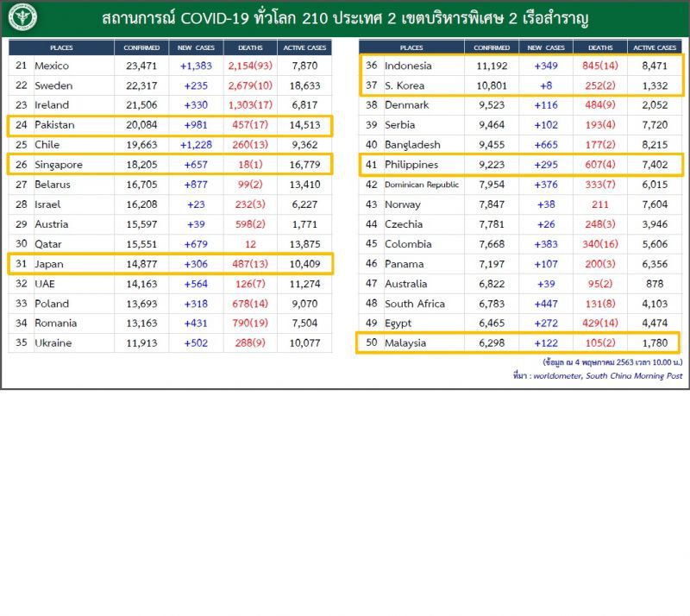Select Ireland's new cases "+330"
The image size is (690, 616).
click(x=196, y=105)
